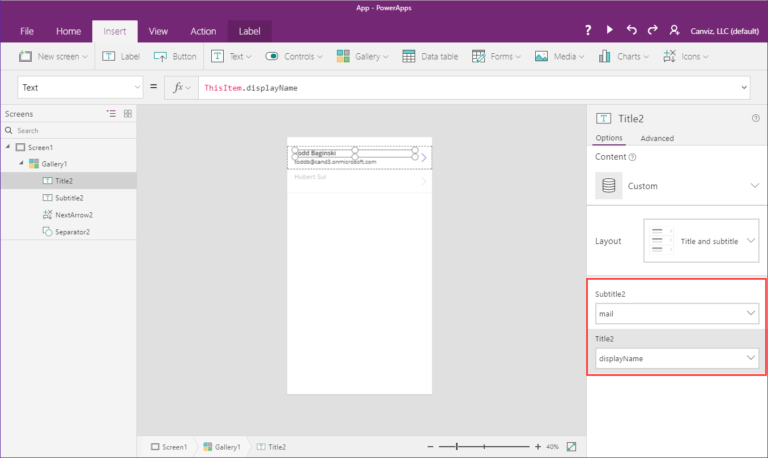Insert a New screen
Screen dimensions: 768x458
(53, 56)
